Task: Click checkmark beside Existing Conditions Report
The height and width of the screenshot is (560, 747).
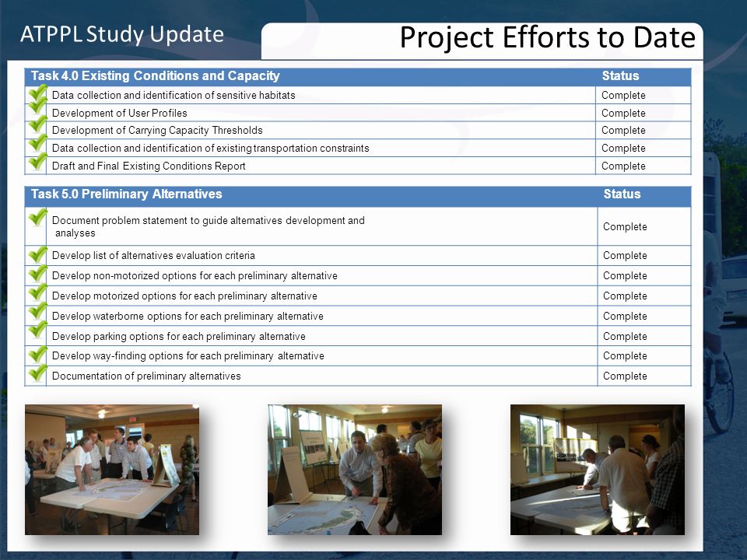Action: [37, 162]
